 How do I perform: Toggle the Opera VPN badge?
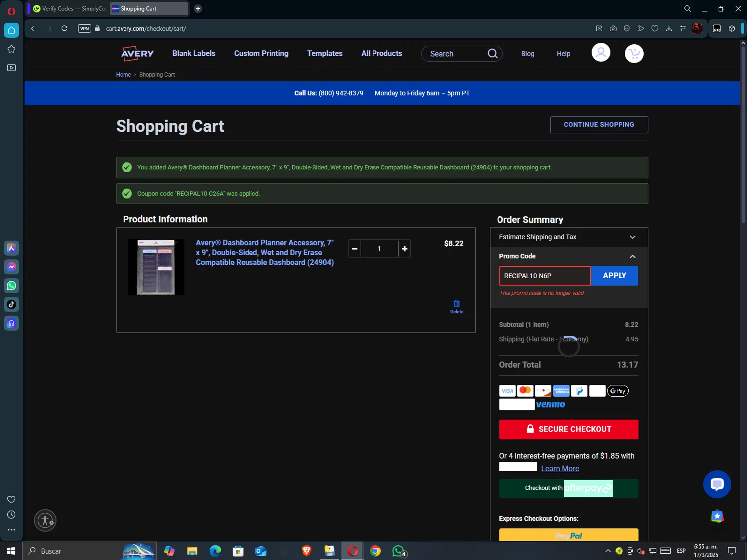(x=85, y=28)
